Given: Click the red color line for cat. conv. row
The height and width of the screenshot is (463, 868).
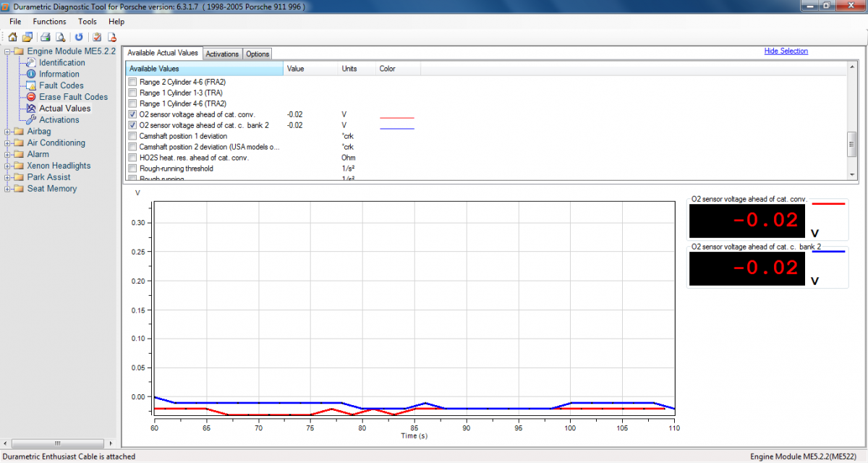Looking at the screenshot, I should pyautogui.click(x=397, y=117).
